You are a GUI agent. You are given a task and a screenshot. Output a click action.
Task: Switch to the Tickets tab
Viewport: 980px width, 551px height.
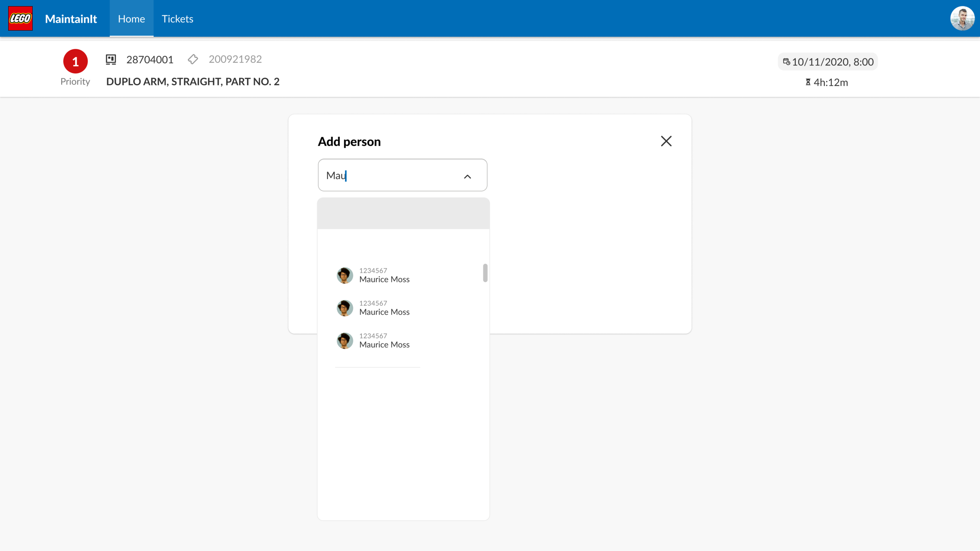tap(177, 18)
